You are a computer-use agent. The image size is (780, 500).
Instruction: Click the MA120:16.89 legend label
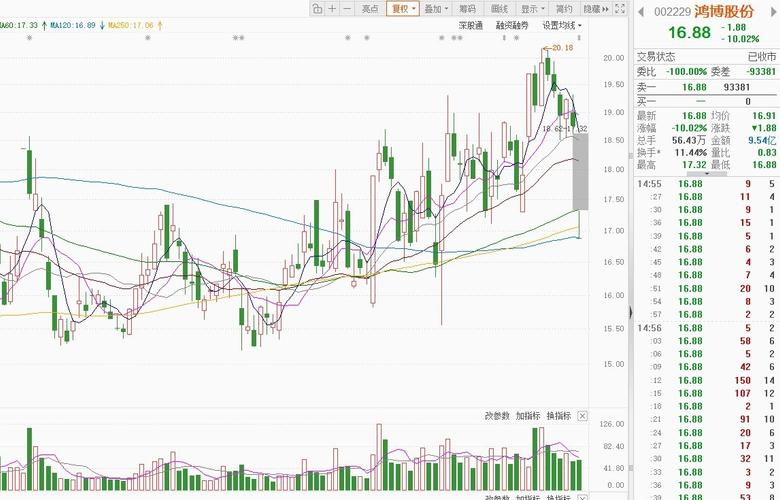[73, 25]
